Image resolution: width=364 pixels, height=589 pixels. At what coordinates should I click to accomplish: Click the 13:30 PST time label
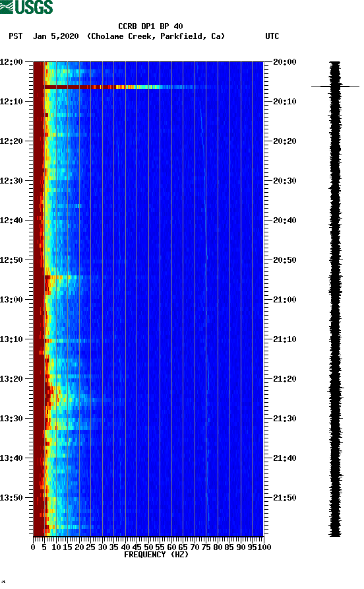(11, 419)
